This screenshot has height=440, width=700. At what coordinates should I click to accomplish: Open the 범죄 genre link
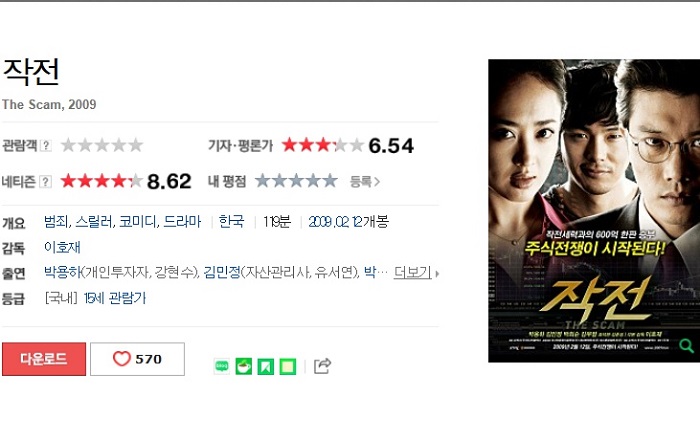pyautogui.click(x=56, y=221)
